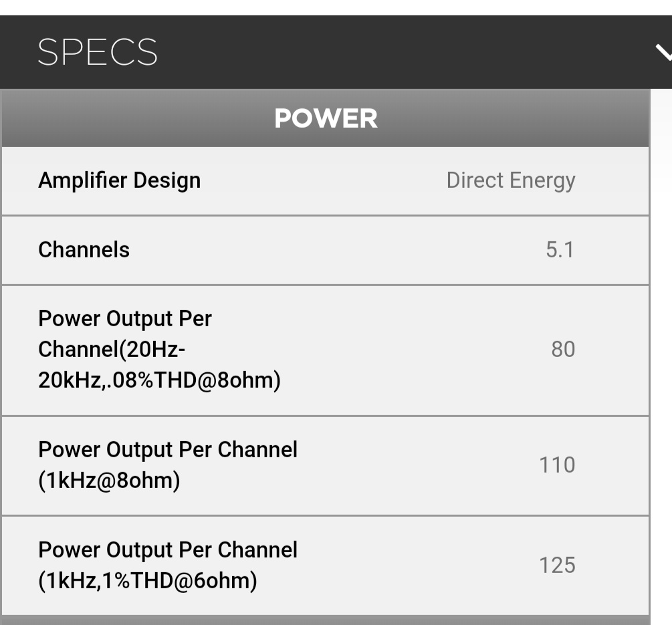
Task: Click Power Output Per Channel (1kHz@8ohm) label
Action: 168,465
